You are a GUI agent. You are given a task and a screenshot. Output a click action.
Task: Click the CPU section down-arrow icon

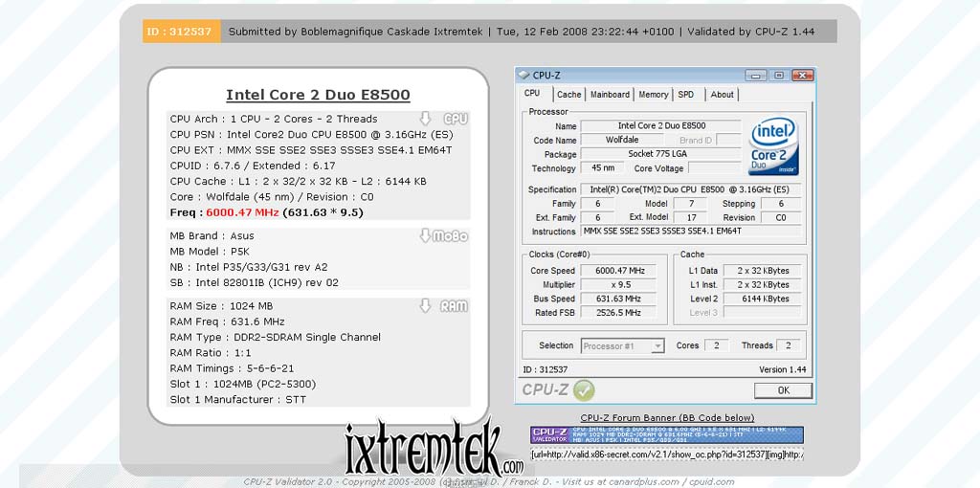click(x=425, y=119)
